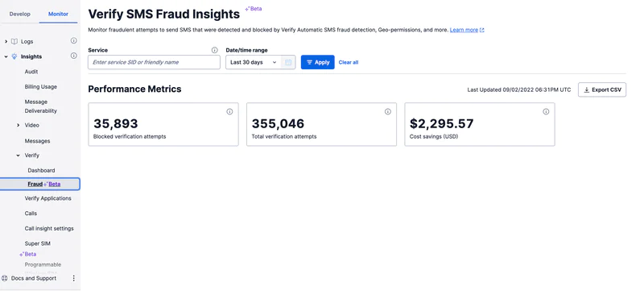Click the Insights lightbulb icon
The image size is (644, 291).
14,56
